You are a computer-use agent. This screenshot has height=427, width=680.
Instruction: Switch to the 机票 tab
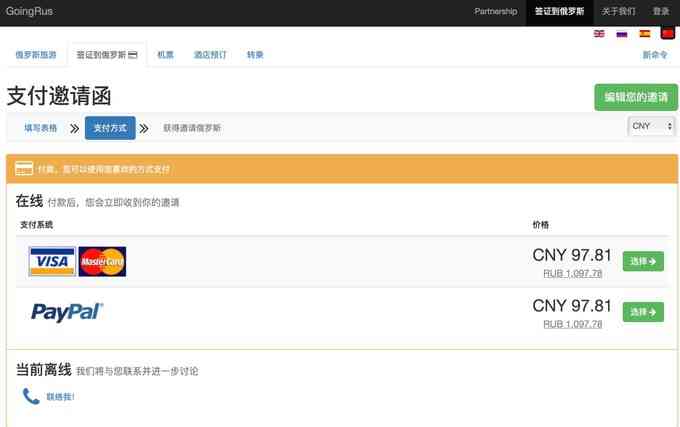click(x=165, y=55)
